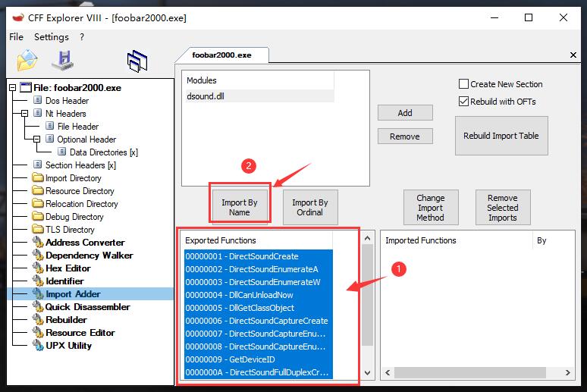587x392 pixels.
Task: Click the Save floppy disk toolbar icon
Action: click(x=62, y=60)
